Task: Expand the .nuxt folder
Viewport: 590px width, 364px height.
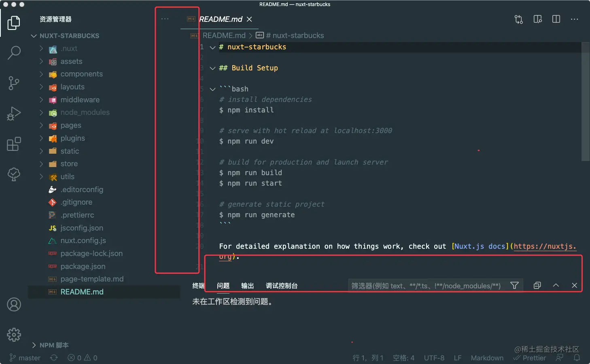Action: [41, 49]
